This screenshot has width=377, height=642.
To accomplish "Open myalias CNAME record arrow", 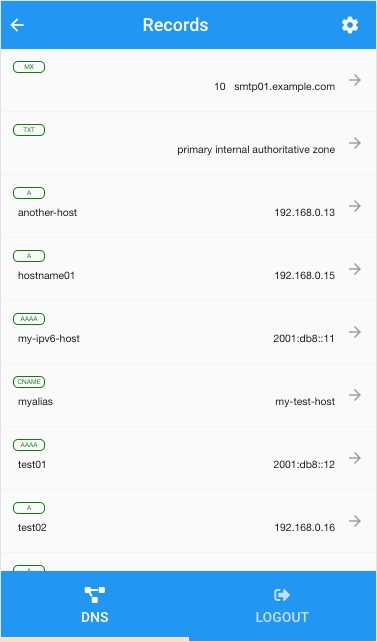I will tap(355, 395).
